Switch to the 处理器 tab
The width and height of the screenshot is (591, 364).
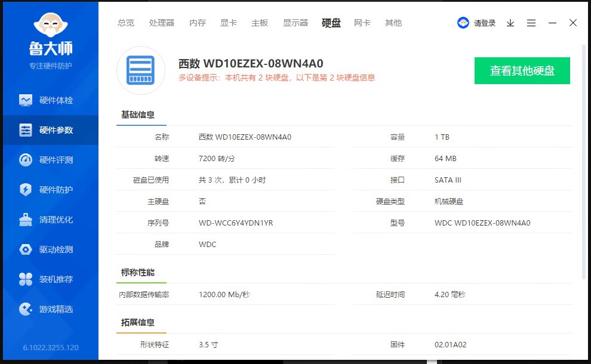click(x=162, y=23)
